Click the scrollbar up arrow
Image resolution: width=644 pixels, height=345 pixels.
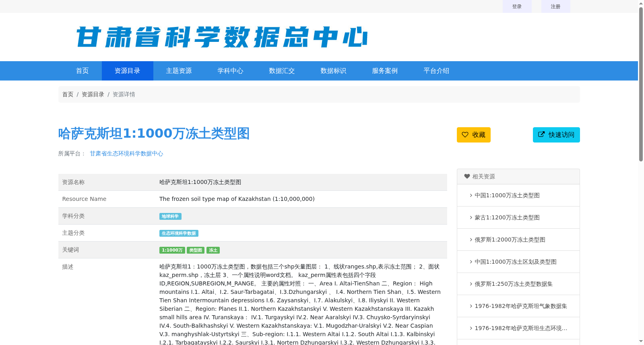641,3
